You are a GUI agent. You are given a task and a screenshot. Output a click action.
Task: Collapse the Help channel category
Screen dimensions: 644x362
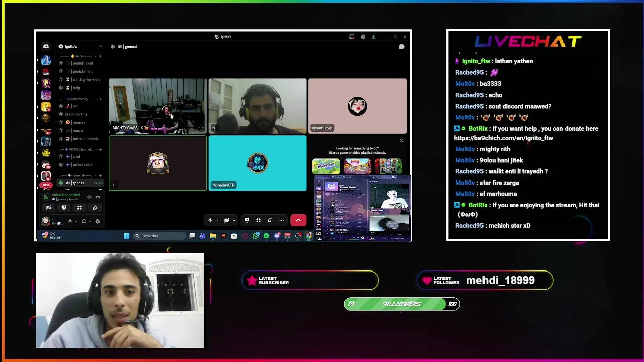pos(95,56)
